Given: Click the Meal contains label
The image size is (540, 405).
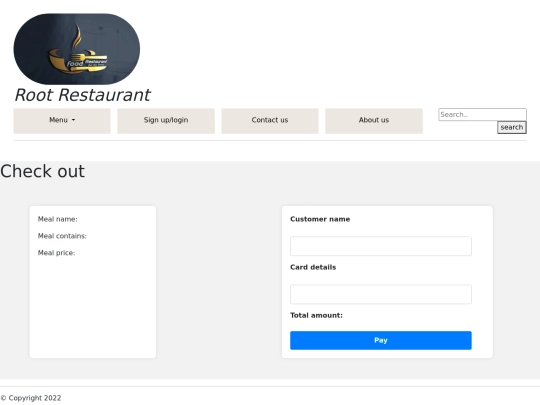Looking at the screenshot, I should pyautogui.click(x=62, y=236).
